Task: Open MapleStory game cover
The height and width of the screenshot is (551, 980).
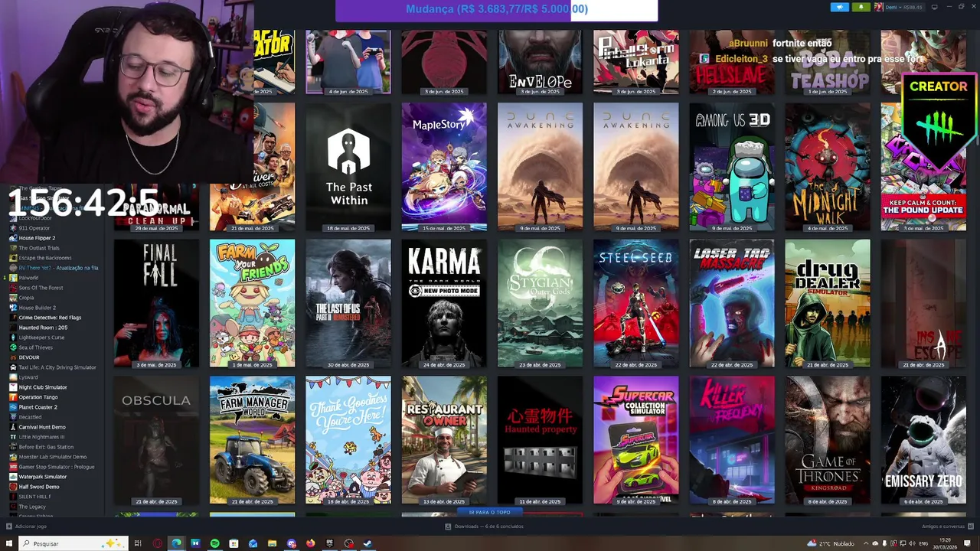Action: 444,167
